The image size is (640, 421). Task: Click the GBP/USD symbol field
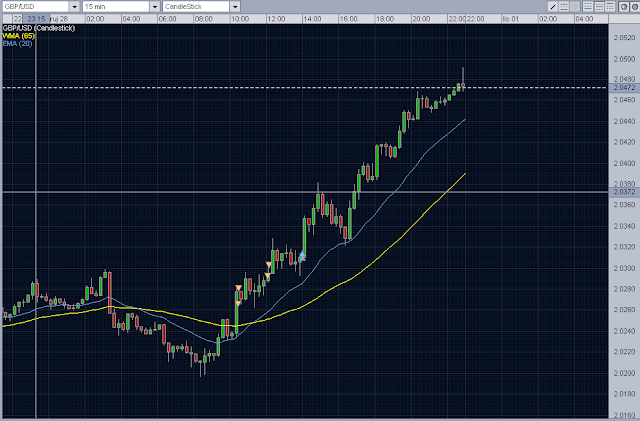click(x=36, y=7)
